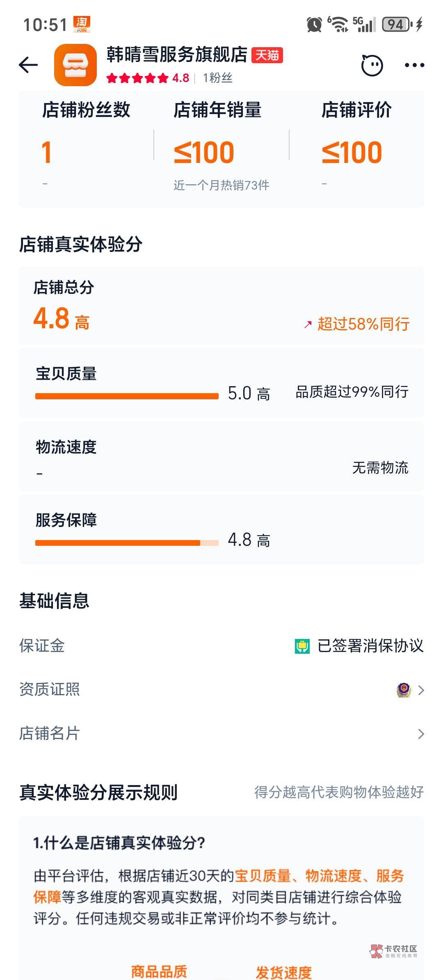Viewport: 443px width, 980px height.
Task: Tap the 超过58%同行 link
Action: tap(363, 324)
